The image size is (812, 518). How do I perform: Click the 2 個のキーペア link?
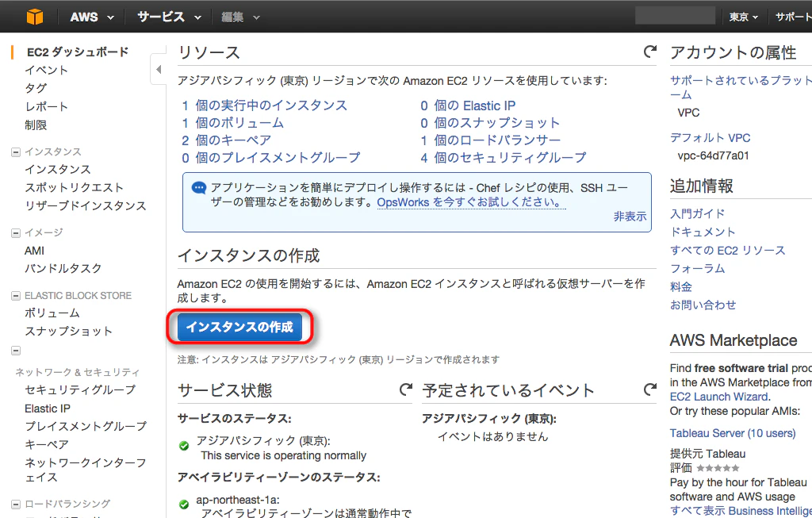pos(226,140)
